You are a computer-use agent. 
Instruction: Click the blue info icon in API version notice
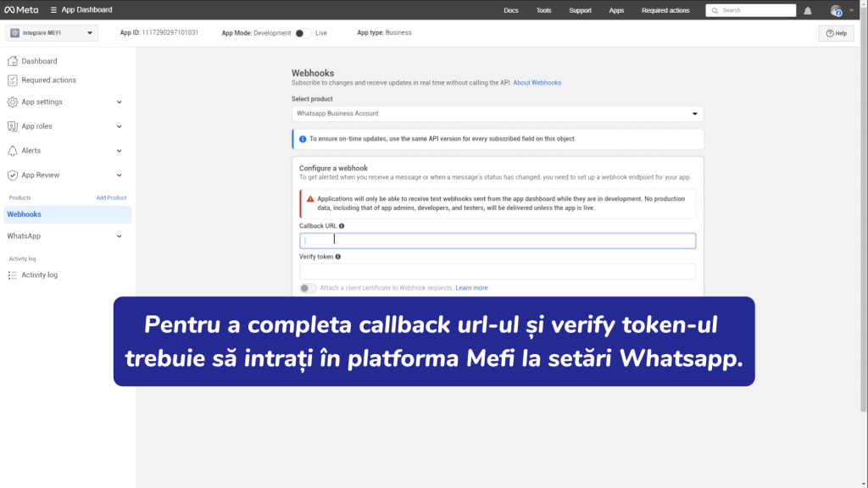pos(303,139)
